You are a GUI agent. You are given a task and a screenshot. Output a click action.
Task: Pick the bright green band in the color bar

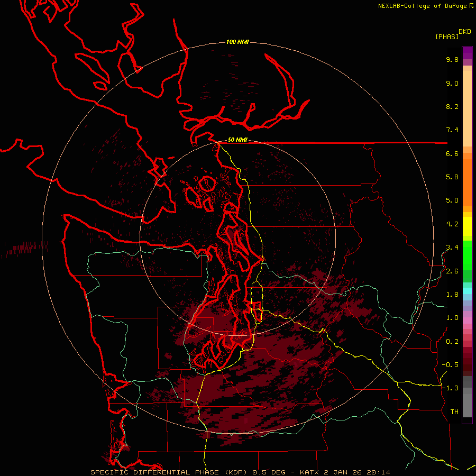pyautogui.click(x=467, y=255)
